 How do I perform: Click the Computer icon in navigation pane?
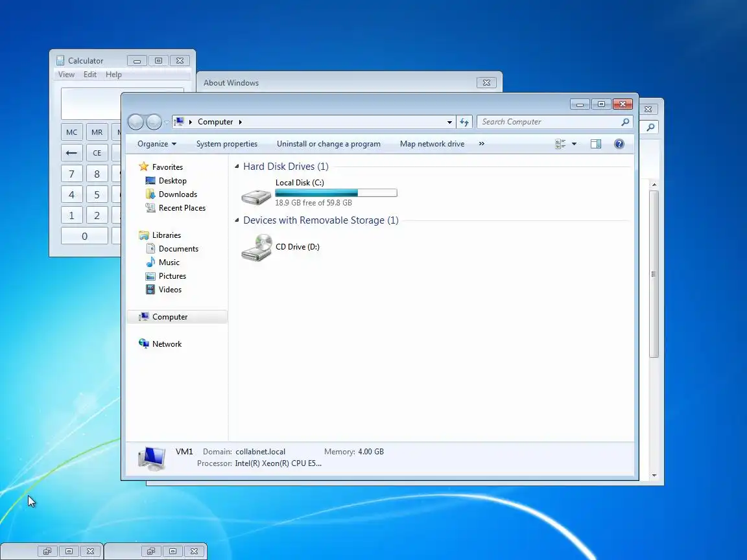(x=143, y=317)
